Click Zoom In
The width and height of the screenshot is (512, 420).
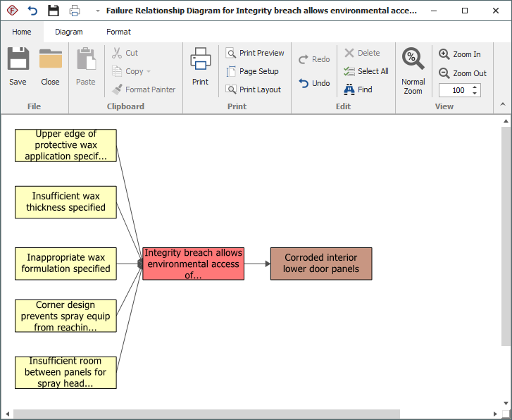460,54
